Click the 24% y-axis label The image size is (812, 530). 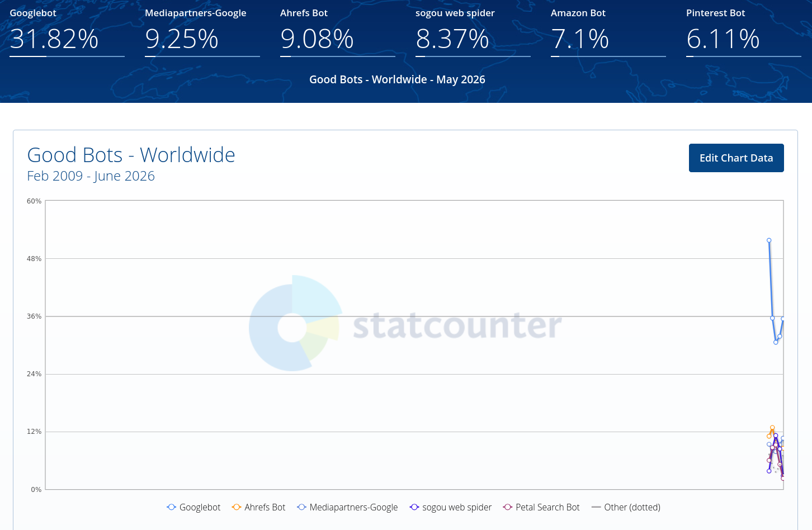[34, 374]
